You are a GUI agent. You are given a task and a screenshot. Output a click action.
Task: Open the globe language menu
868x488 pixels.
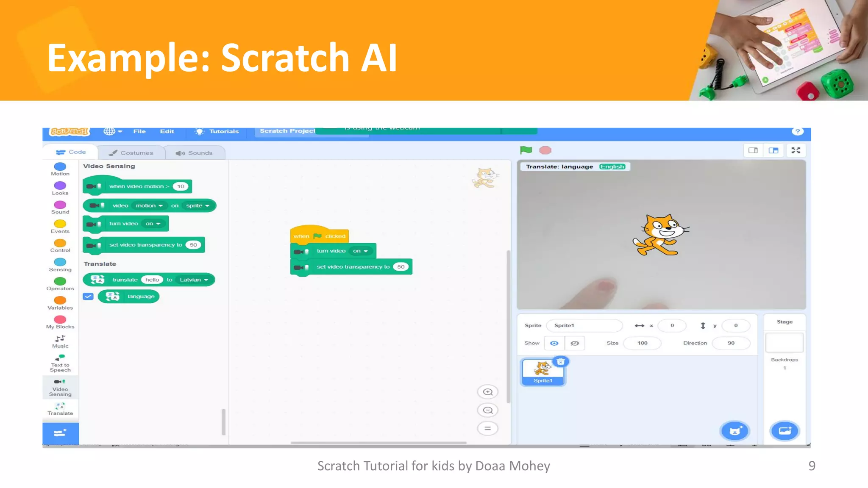click(x=113, y=131)
